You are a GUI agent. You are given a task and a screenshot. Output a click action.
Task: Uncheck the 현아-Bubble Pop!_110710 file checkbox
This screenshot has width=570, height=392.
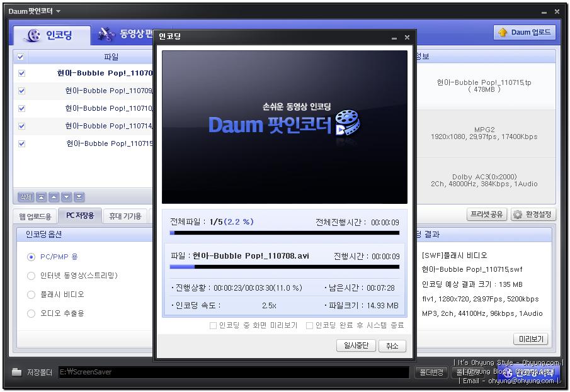[x=22, y=108]
